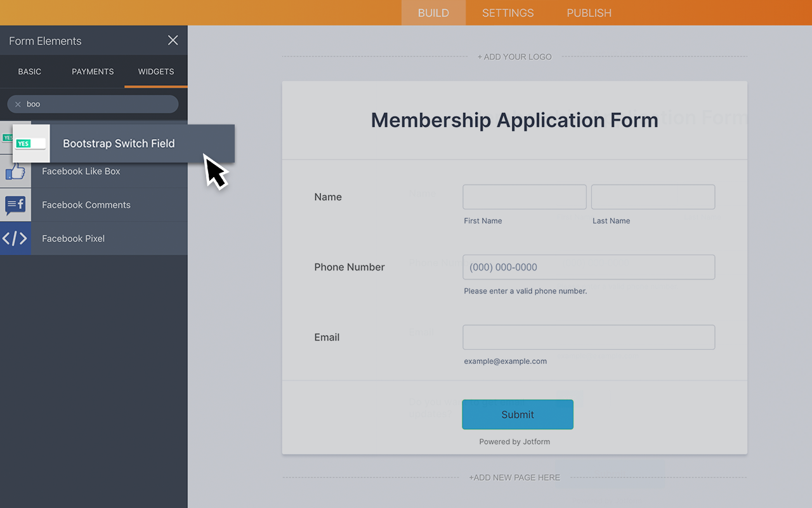
Task: Click ADD YOUR LOGO
Action: (514, 56)
